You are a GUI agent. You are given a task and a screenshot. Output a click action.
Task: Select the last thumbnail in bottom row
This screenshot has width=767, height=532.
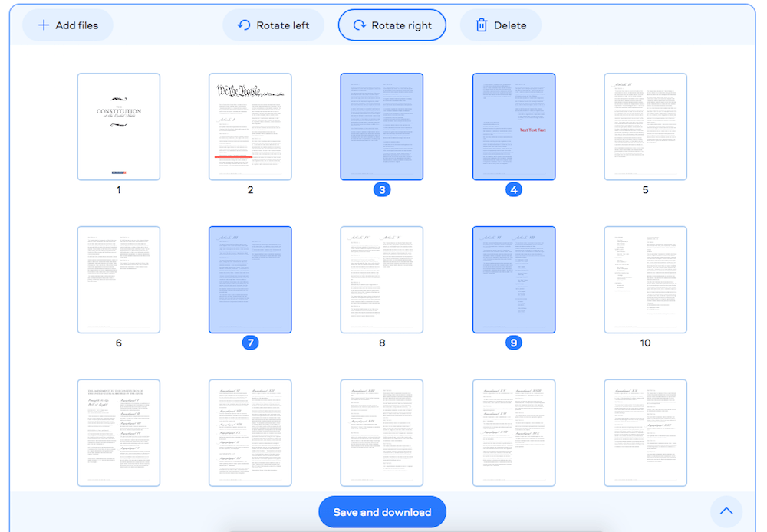pyautogui.click(x=646, y=432)
